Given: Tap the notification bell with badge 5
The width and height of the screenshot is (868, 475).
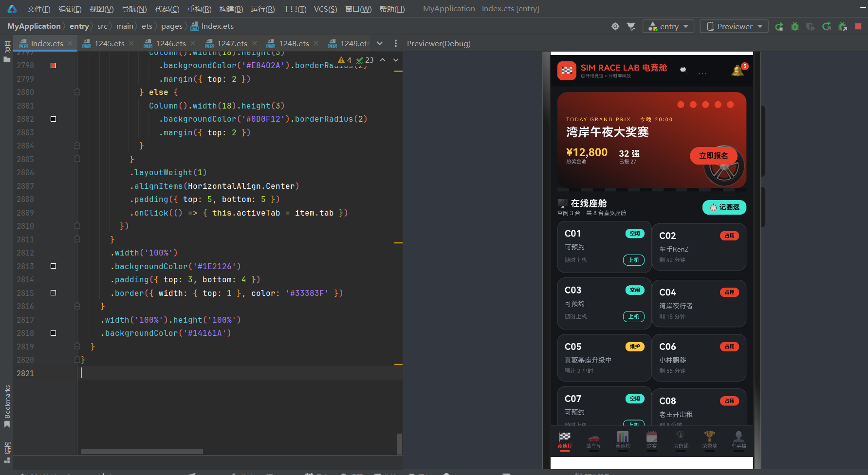Looking at the screenshot, I should (x=738, y=71).
